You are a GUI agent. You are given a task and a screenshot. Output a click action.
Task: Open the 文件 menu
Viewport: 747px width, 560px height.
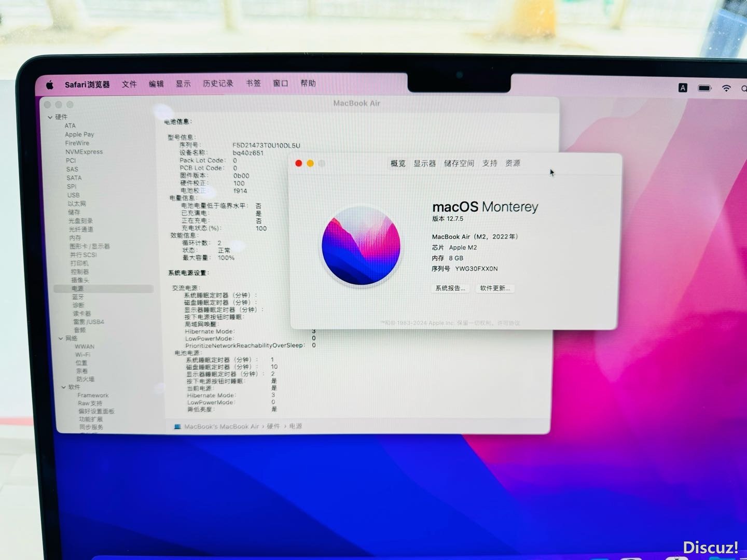129,84
